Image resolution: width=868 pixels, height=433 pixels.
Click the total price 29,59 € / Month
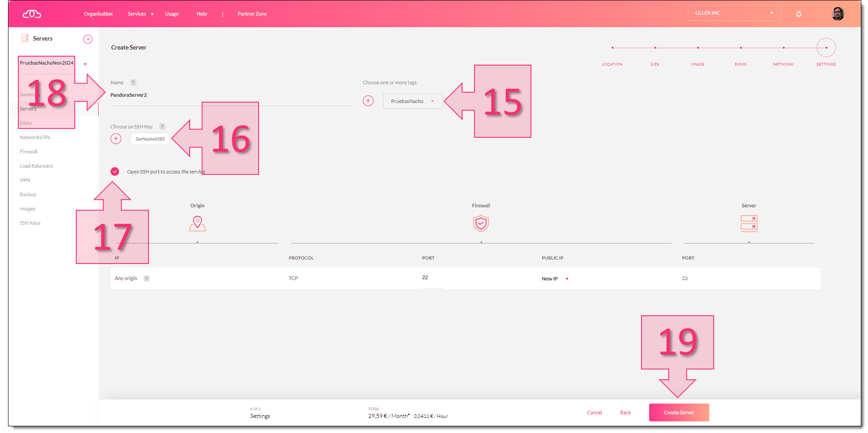click(389, 416)
